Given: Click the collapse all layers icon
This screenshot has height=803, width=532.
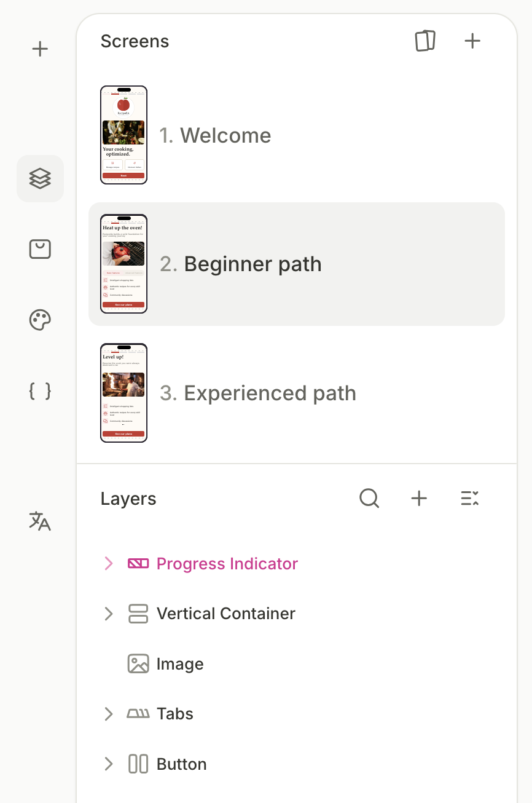Looking at the screenshot, I should [x=470, y=498].
